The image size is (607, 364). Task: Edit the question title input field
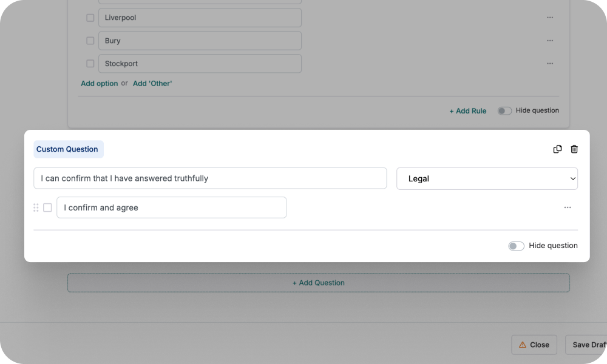209,178
